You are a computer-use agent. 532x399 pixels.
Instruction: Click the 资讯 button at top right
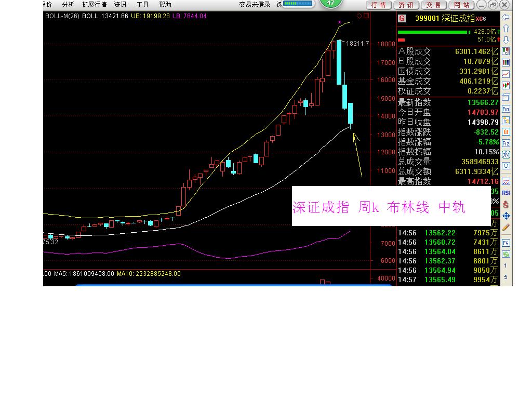point(406,5)
